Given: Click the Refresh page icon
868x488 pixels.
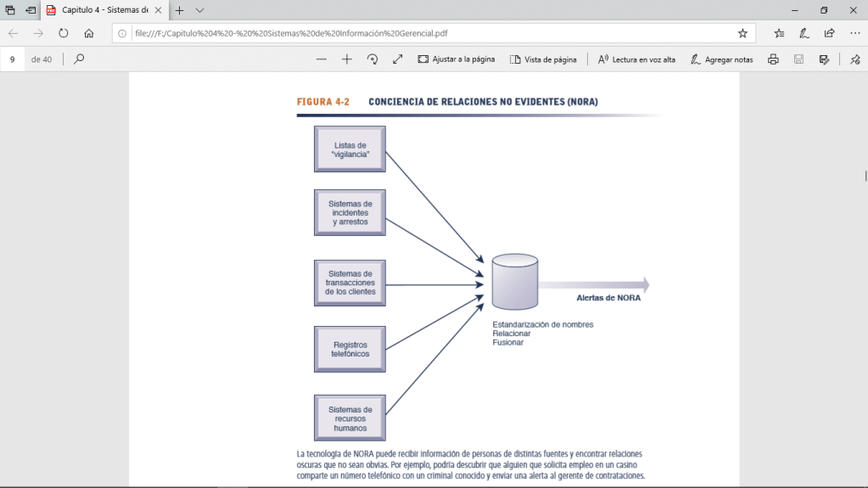Looking at the screenshot, I should tap(63, 33).
